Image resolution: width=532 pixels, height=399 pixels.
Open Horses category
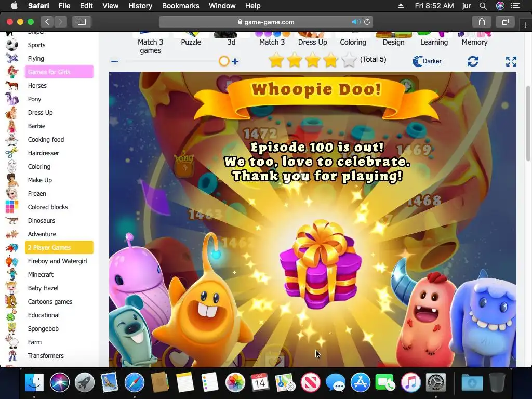pyautogui.click(x=37, y=86)
